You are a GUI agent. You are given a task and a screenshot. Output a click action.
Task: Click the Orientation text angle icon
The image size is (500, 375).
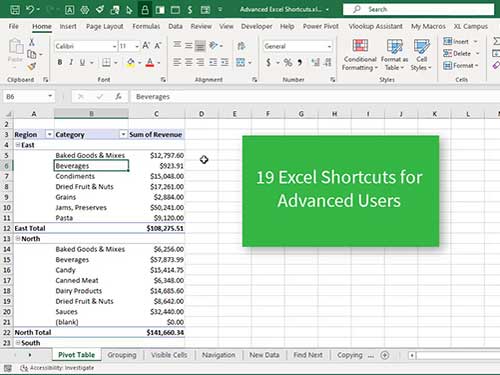click(x=213, y=45)
